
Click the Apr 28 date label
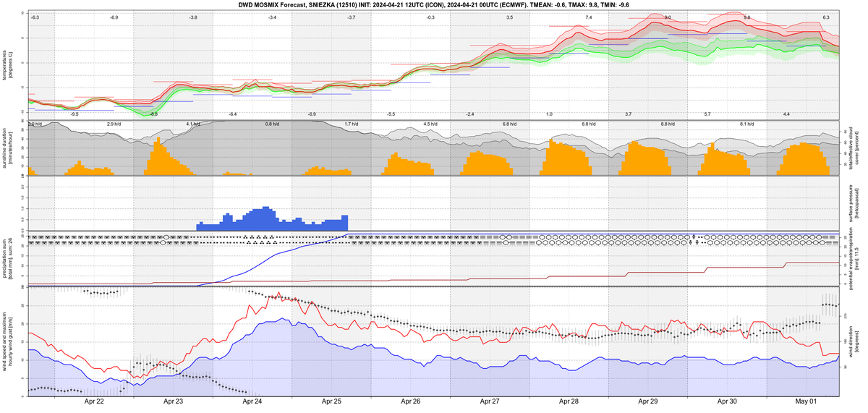[569, 401]
